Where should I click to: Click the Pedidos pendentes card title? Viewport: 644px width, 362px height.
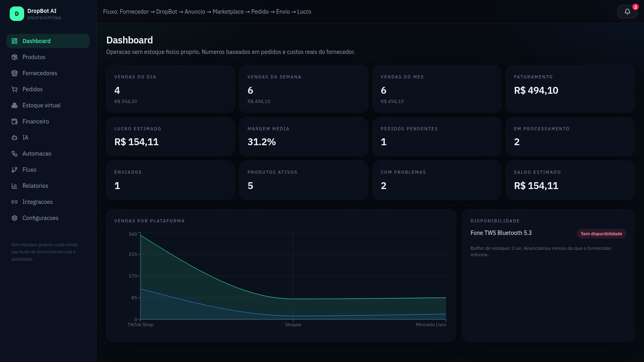409,129
